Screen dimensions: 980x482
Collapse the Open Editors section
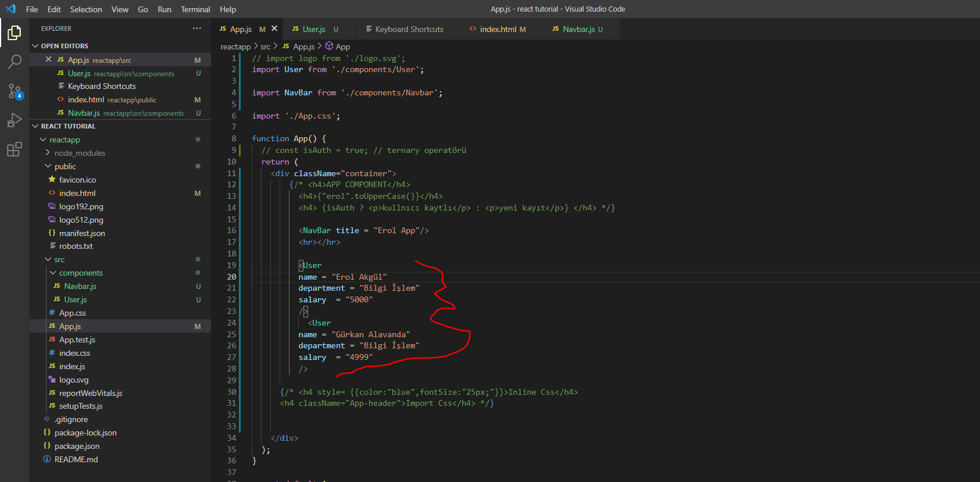click(x=35, y=46)
